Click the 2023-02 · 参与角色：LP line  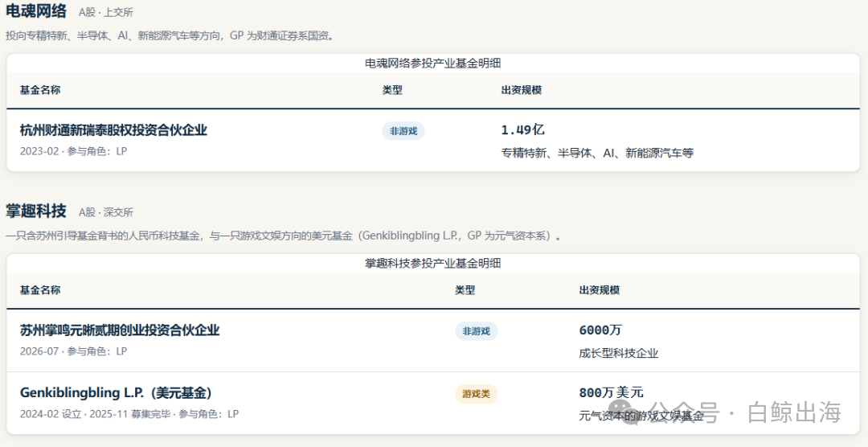pos(73,150)
